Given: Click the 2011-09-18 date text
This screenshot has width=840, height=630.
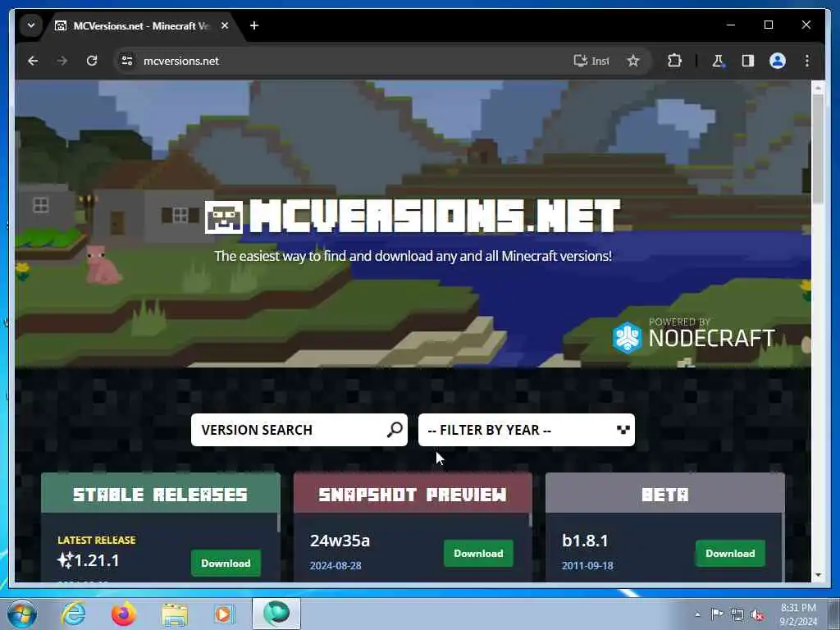Looking at the screenshot, I should point(587,566).
